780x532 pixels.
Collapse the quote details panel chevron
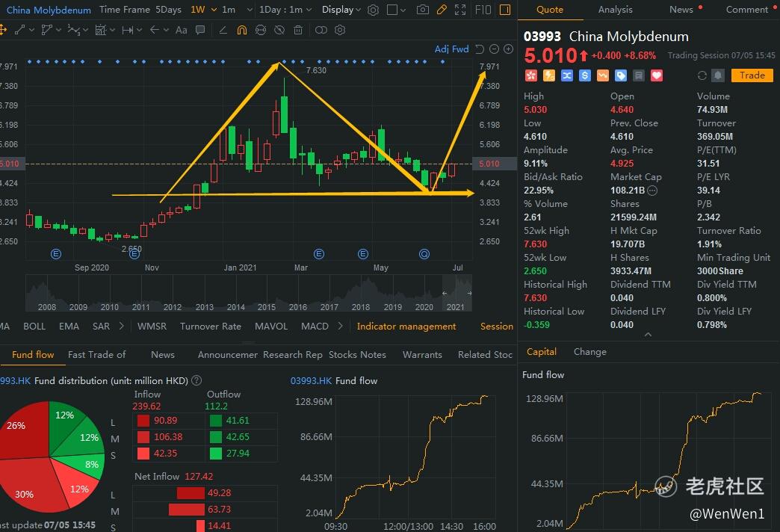pyautogui.click(x=648, y=335)
